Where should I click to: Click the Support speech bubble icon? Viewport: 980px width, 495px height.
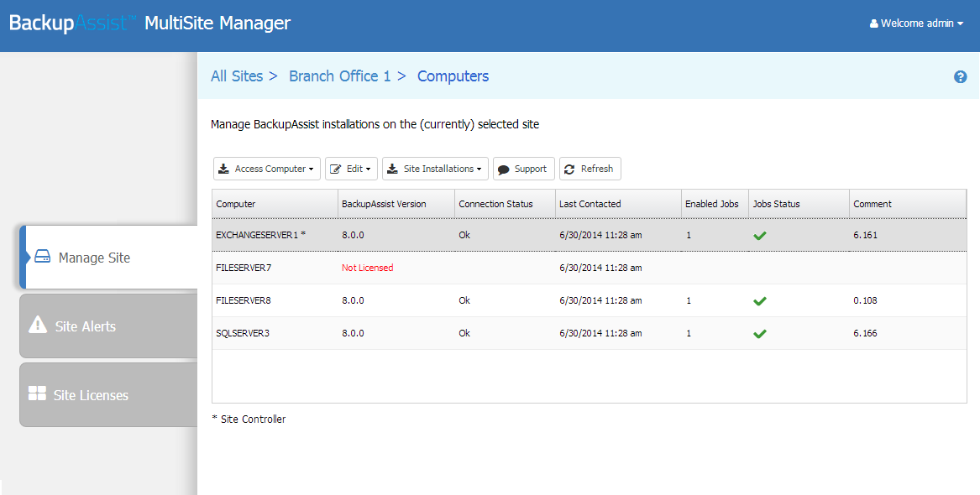pyautogui.click(x=504, y=169)
